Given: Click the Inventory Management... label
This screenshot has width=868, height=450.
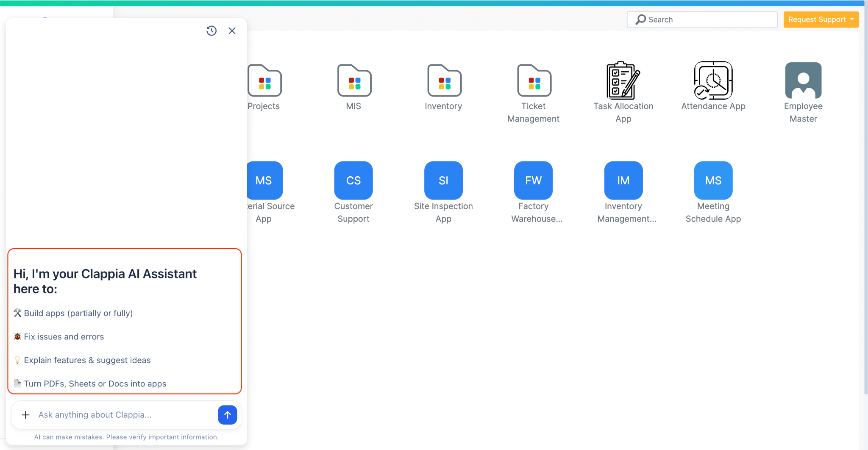Looking at the screenshot, I should (626, 212).
